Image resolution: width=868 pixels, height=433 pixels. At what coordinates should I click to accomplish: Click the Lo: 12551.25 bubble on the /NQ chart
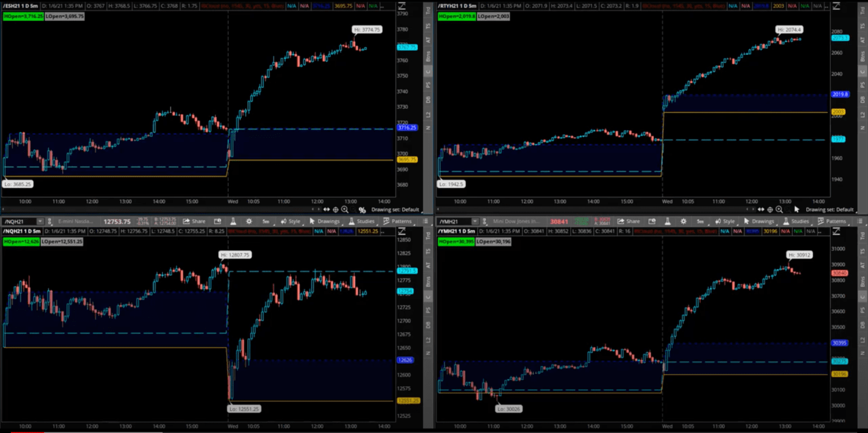244,409
